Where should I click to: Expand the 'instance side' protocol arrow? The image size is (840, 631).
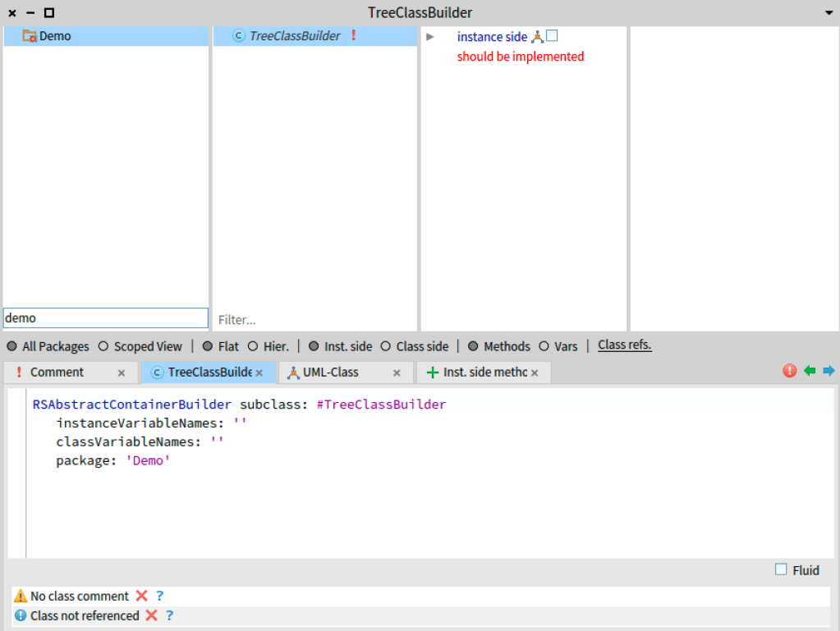430,37
